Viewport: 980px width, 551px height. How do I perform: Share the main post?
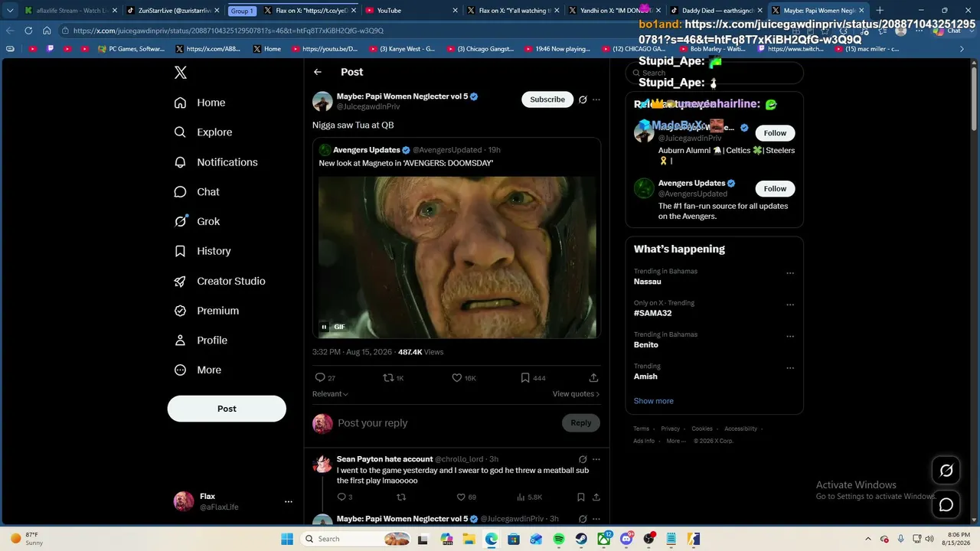pyautogui.click(x=593, y=378)
